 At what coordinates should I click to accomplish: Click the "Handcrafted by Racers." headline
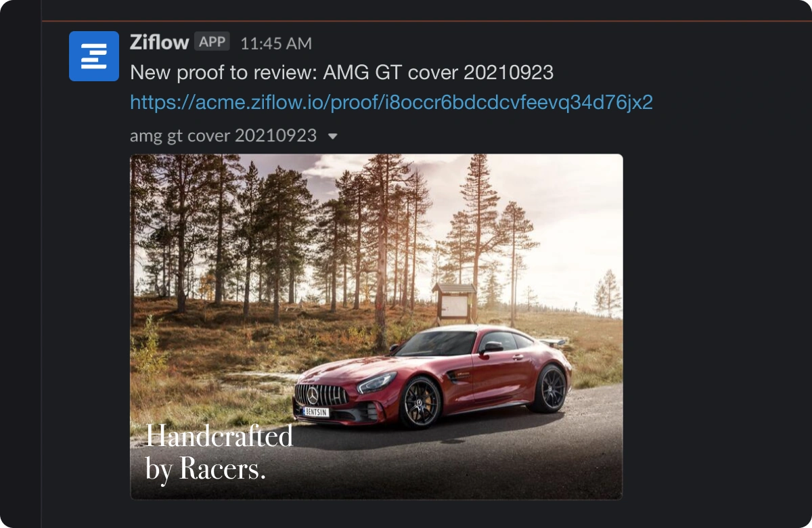(219, 453)
